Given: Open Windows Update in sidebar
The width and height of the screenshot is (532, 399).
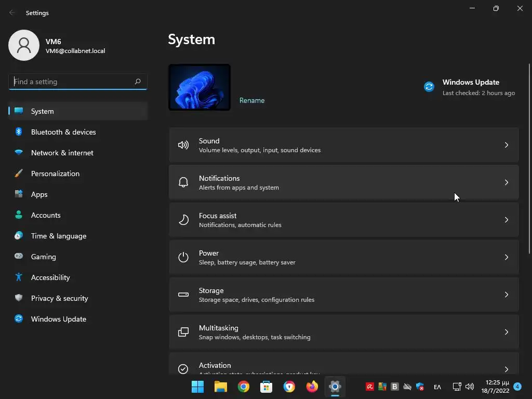Looking at the screenshot, I should [78, 319].
